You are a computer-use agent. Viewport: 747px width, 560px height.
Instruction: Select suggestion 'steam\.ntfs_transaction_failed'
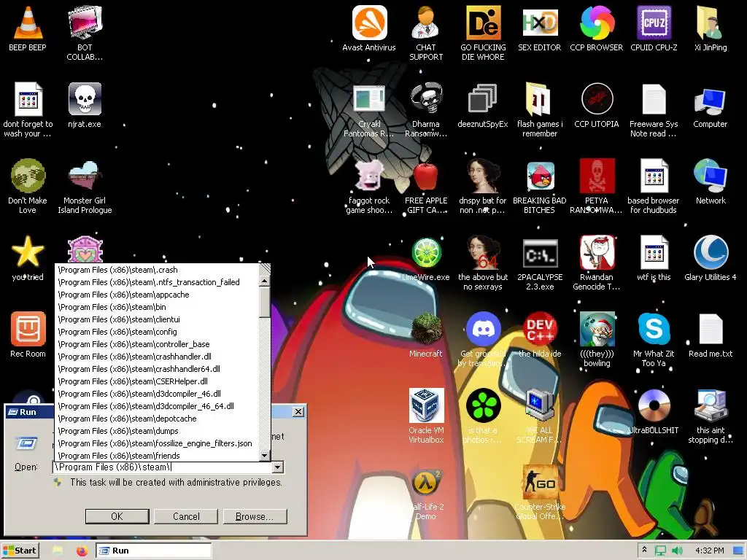pyautogui.click(x=158, y=282)
